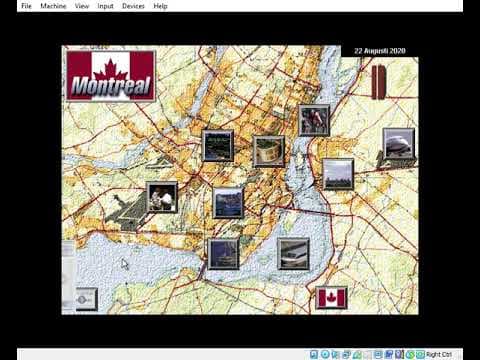Click the Right Ctrl host key label
The height and width of the screenshot is (360, 480).
point(439,354)
